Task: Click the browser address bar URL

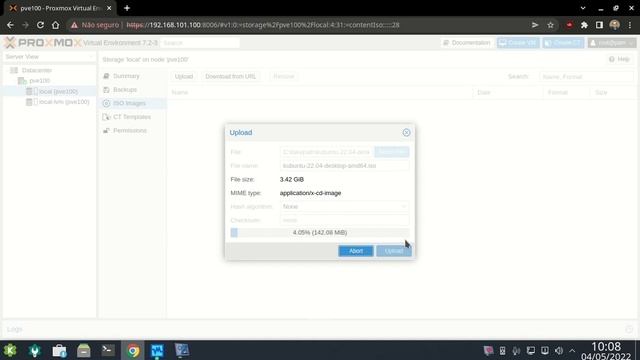Action: pos(263,25)
